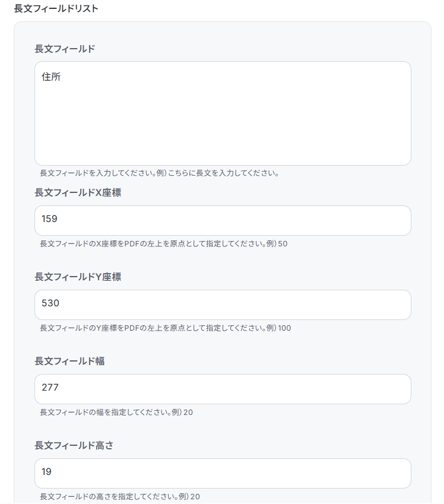Screen dimensions: 444x504
Task: Click the helper text below the textarea
Action: (159, 173)
